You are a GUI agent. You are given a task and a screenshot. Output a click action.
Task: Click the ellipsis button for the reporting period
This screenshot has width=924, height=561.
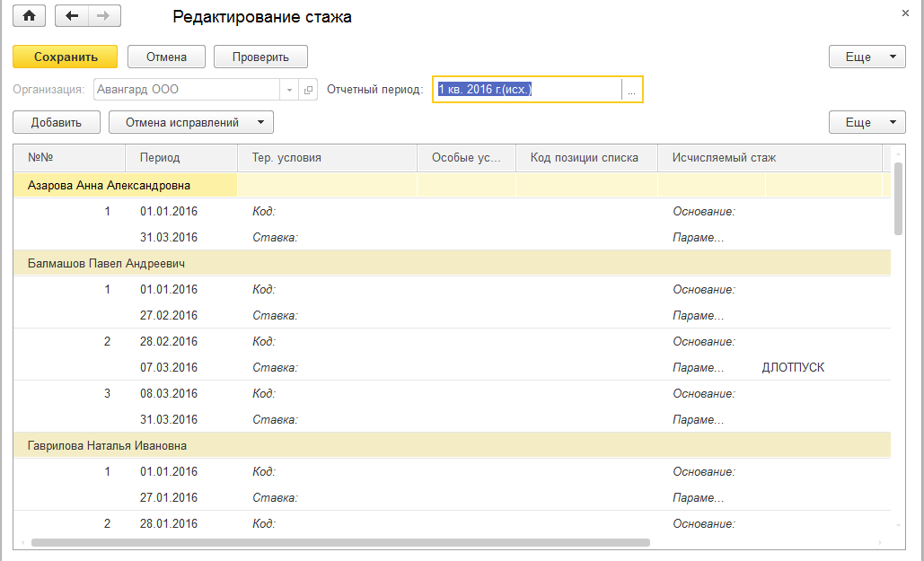coord(632,90)
